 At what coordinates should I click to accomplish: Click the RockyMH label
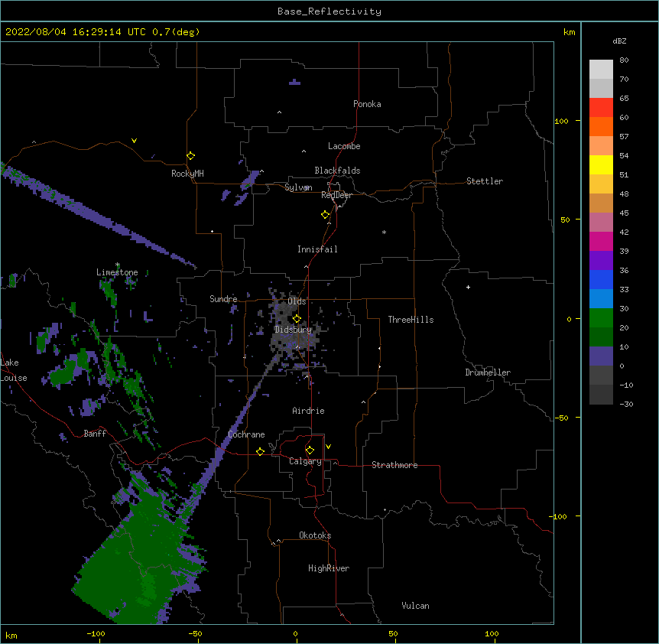(x=187, y=174)
